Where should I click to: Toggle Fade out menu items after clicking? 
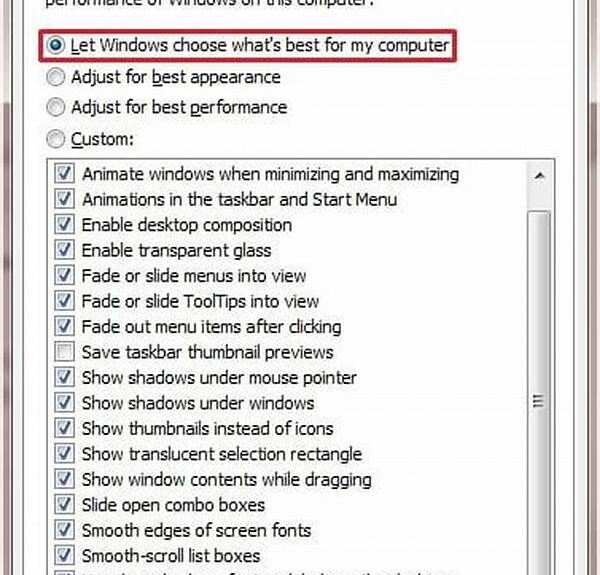(x=65, y=327)
